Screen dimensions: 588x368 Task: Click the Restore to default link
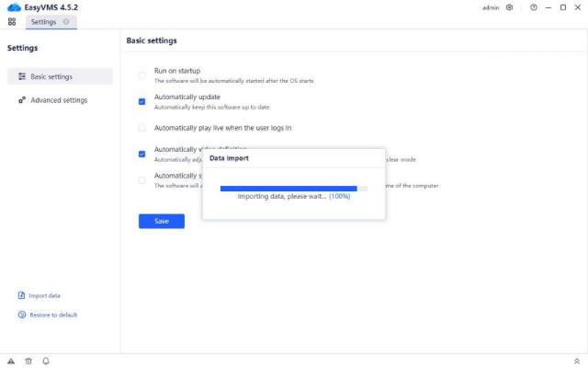point(52,315)
